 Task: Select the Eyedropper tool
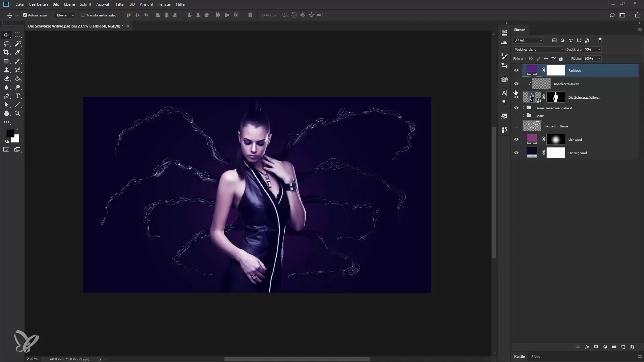click(x=17, y=52)
